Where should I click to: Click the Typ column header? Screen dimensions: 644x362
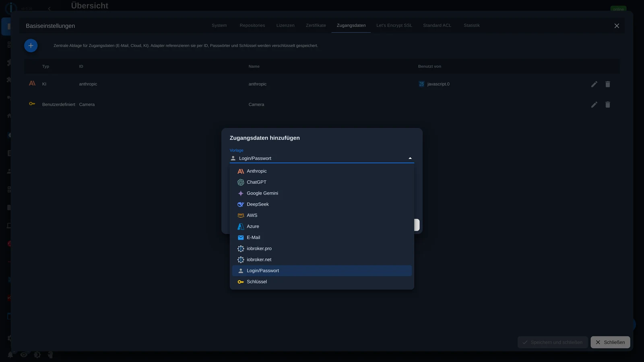click(x=46, y=66)
